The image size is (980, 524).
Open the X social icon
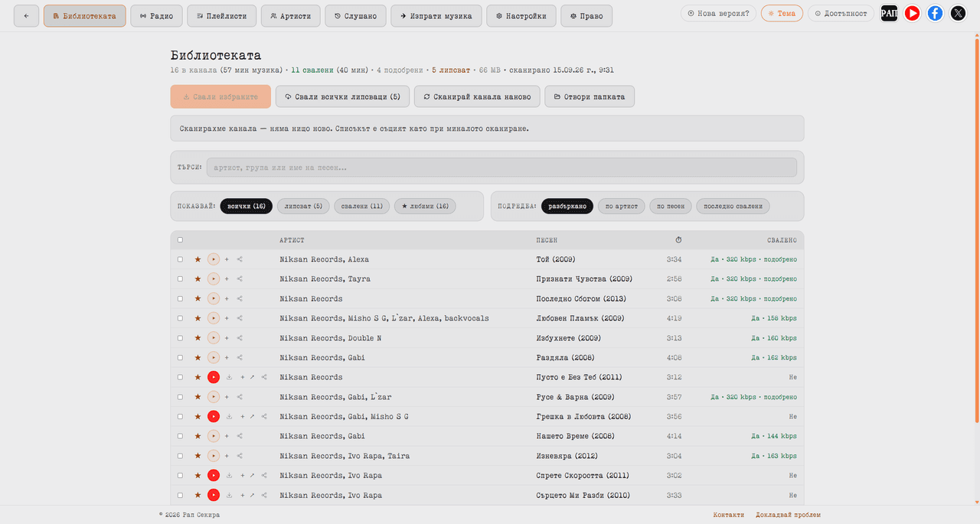pos(958,13)
